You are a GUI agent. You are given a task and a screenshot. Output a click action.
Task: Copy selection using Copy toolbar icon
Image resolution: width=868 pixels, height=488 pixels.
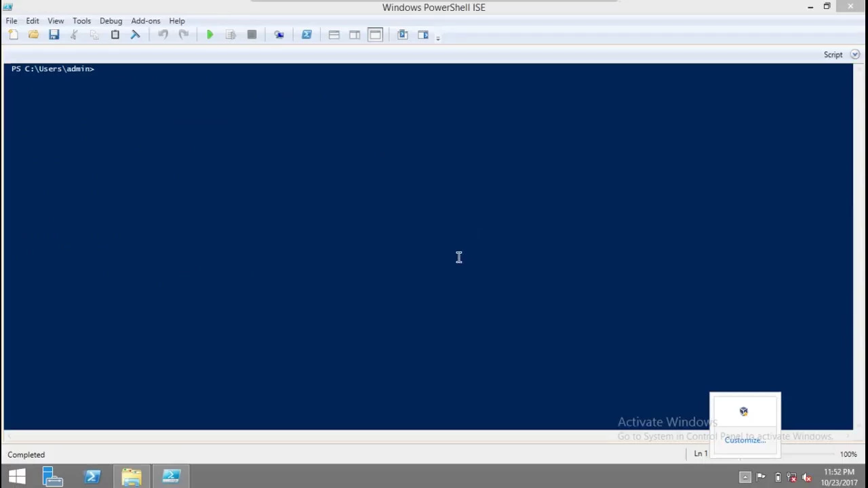pyautogui.click(x=94, y=35)
